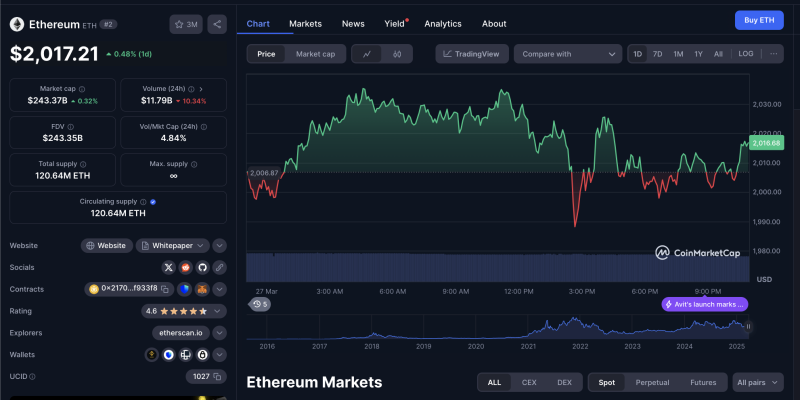Open the chart more options ellipsis
Viewport: 800px width, 400px height.
773,54
